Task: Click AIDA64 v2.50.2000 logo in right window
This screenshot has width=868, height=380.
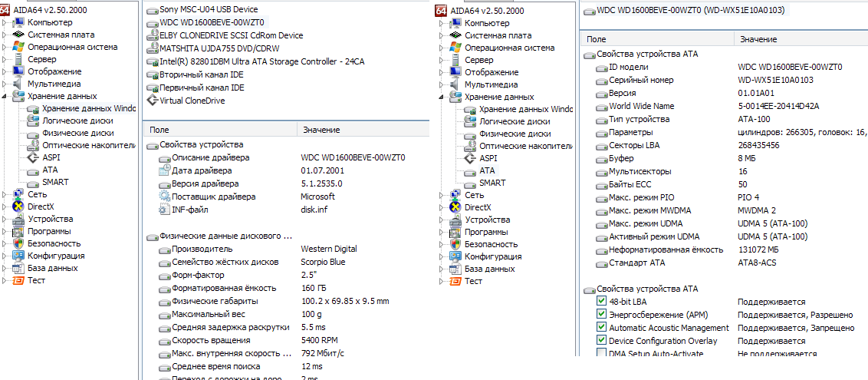Action: tap(441, 11)
